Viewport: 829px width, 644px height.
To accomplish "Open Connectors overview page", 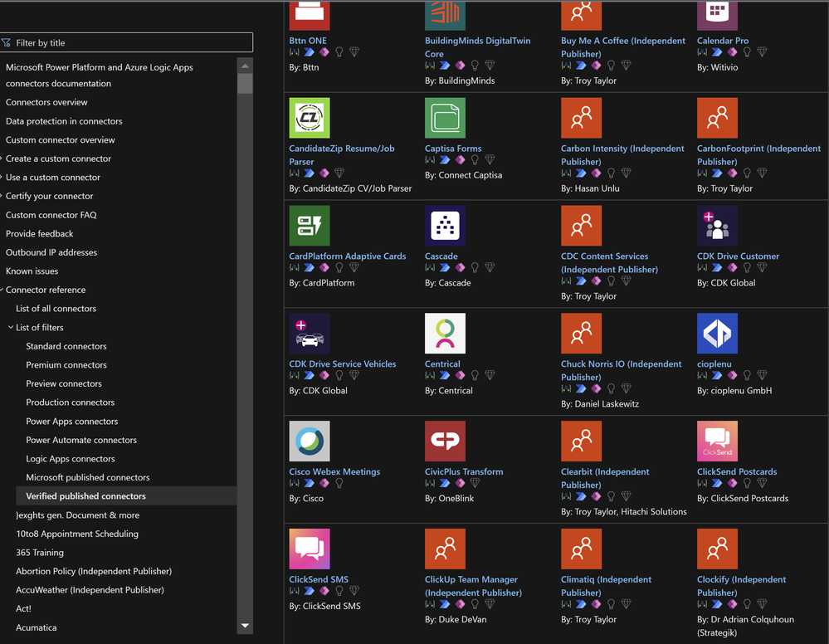I will 46,102.
